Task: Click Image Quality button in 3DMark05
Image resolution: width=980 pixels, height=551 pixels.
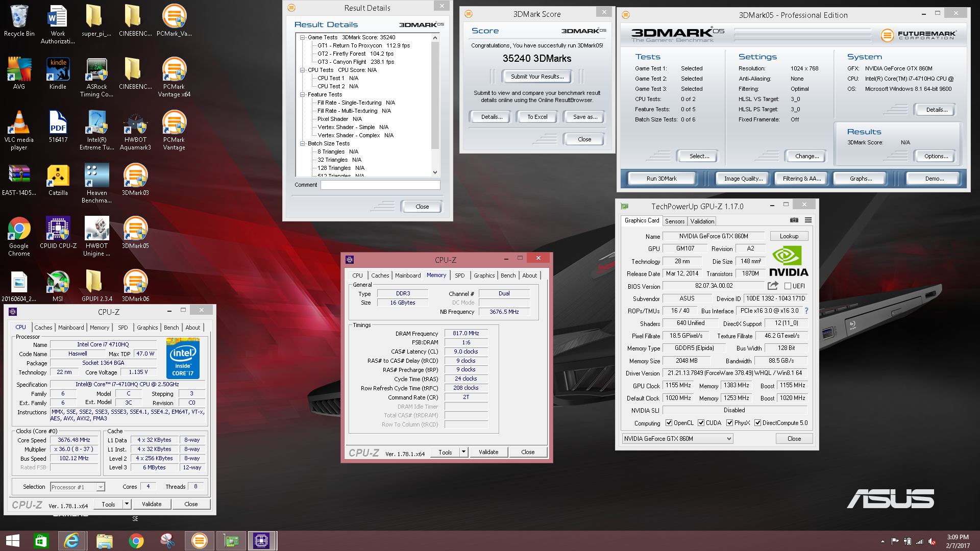Action: point(743,179)
